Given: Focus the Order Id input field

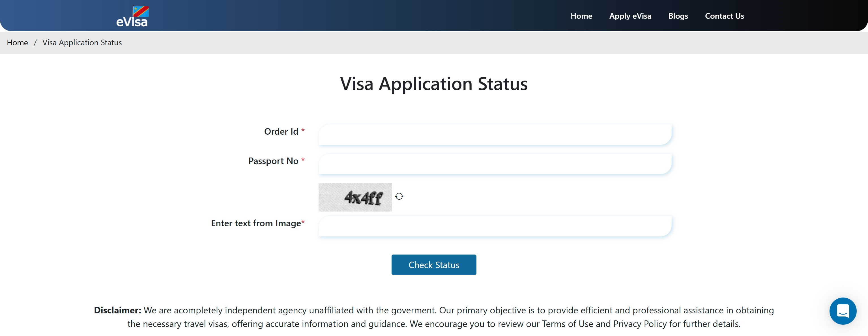Looking at the screenshot, I should 495,134.
